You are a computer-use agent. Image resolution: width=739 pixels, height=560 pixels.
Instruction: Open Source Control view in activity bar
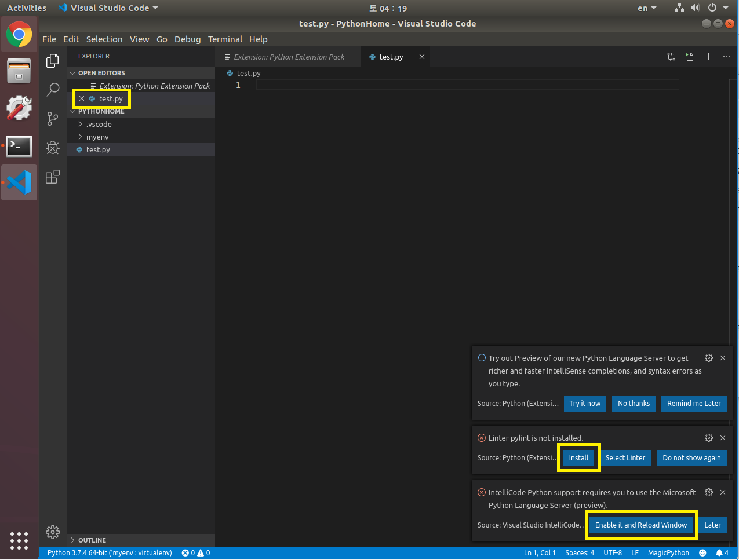(x=53, y=119)
